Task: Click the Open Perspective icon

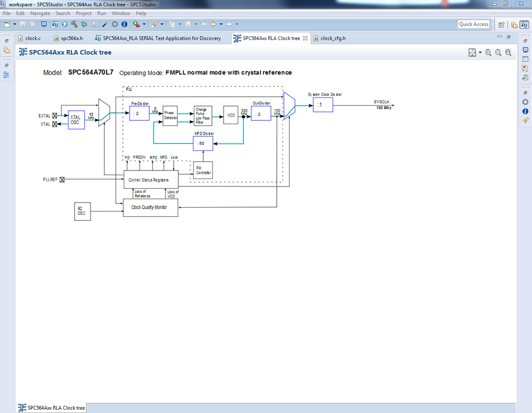Action: (x=502, y=25)
